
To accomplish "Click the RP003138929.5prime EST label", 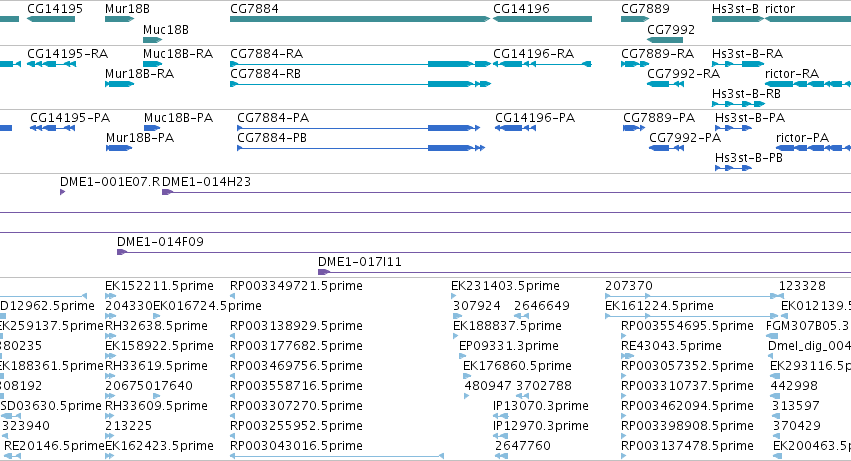I will [x=296, y=326].
